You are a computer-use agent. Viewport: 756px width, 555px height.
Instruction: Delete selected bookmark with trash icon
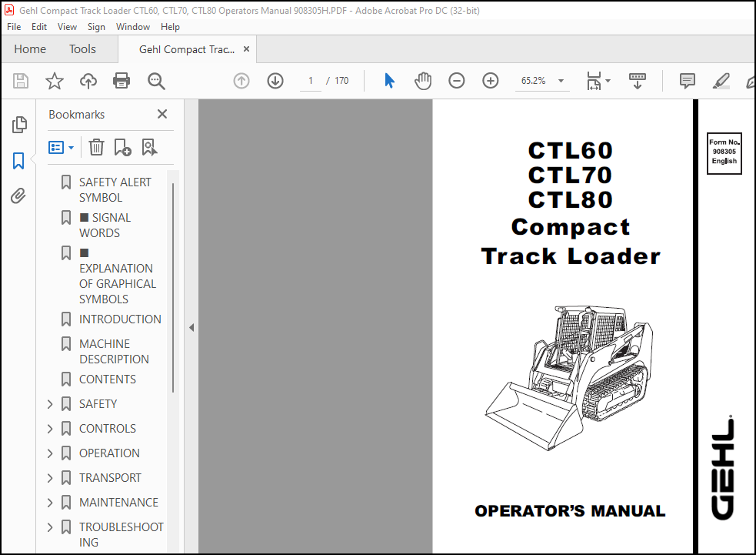coord(96,147)
